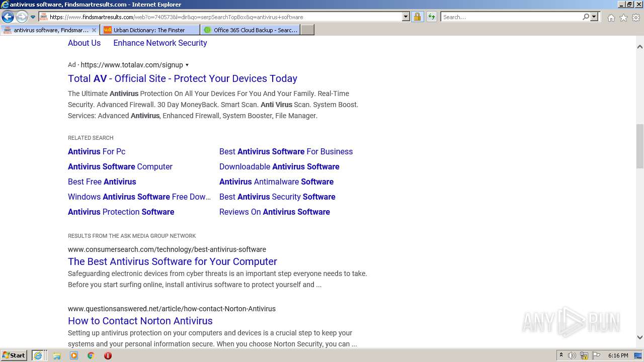Open the recent pages dropdown arrow
The height and width of the screenshot is (362, 644).
tap(33, 17)
